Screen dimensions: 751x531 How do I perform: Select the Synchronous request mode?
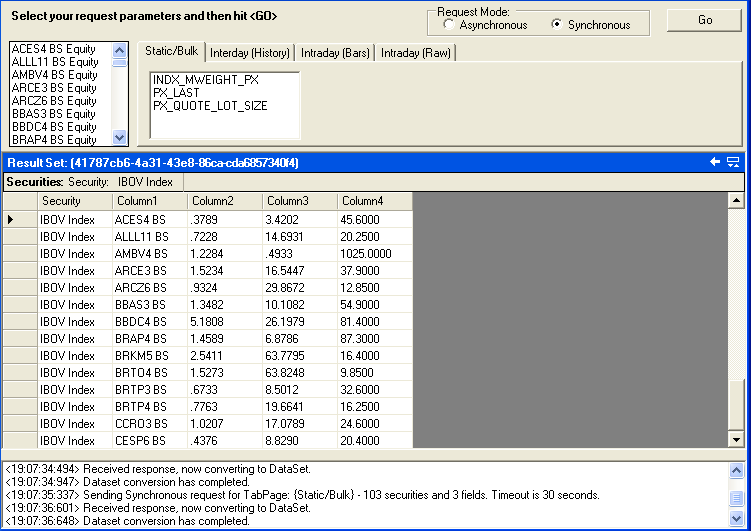click(557, 24)
